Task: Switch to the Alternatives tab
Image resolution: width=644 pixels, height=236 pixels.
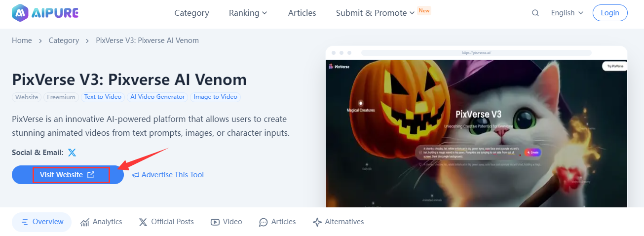Action: (x=339, y=222)
